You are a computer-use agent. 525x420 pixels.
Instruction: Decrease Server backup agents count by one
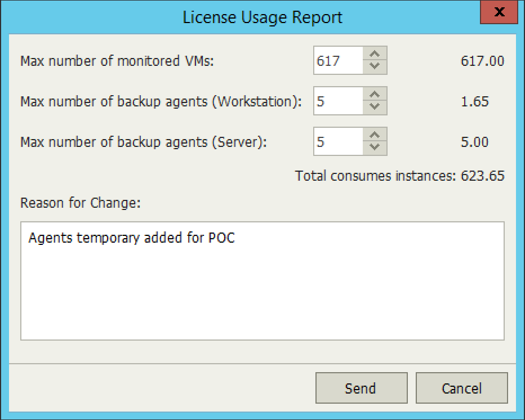(x=375, y=148)
